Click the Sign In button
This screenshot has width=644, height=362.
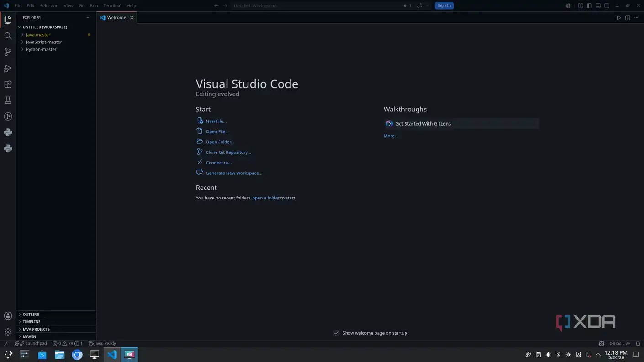tap(444, 5)
